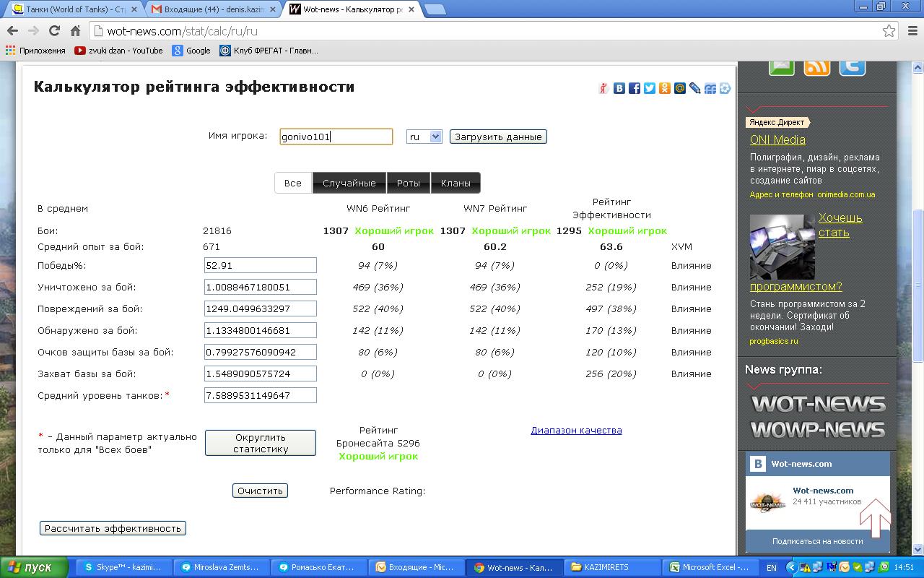
Task: Click the 'Победы%' value field
Action: [x=260, y=265]
